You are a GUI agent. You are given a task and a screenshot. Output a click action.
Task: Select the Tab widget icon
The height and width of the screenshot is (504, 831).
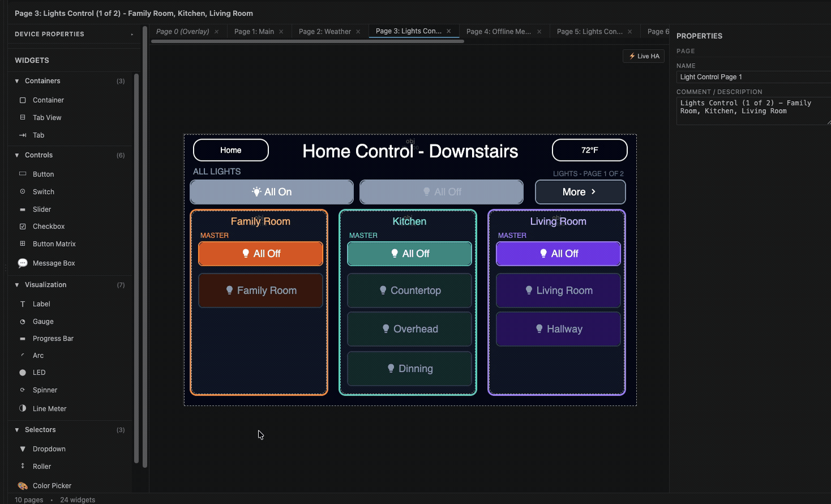(23, 135)
